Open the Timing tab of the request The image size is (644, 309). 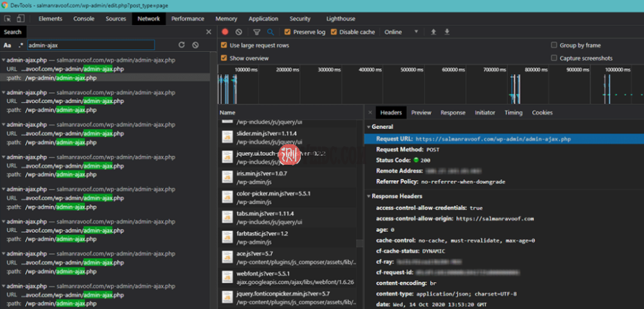click(x=513, y=113)
